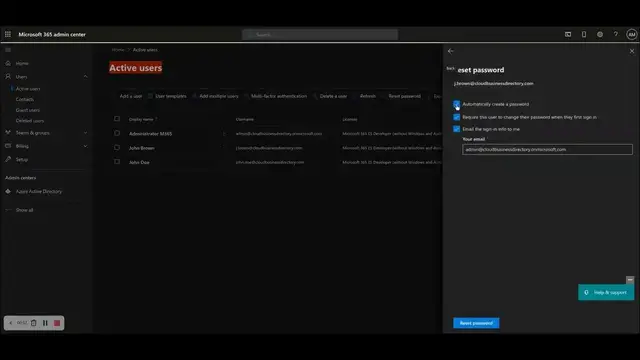This screenshot has width=640, height=360.
Task: Toggle Require password change at first sign-in
Action: point(456,117)
